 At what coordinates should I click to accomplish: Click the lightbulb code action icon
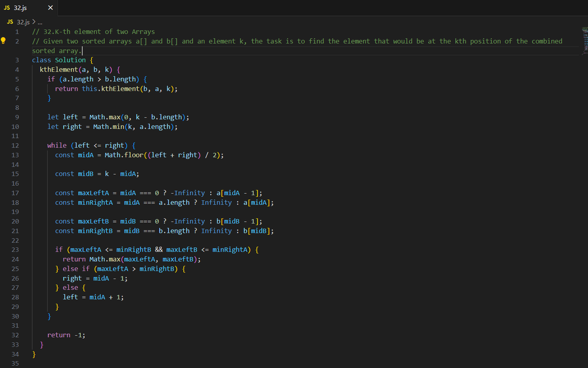pyautogui.click(x=4, y=41)
